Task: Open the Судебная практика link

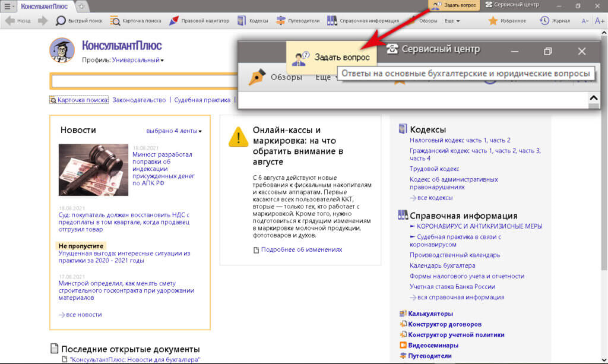Action: 202,100
